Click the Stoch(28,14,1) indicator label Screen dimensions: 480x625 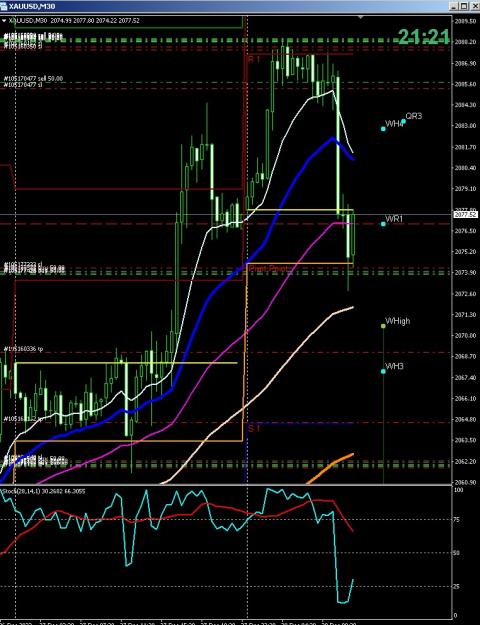43,491
